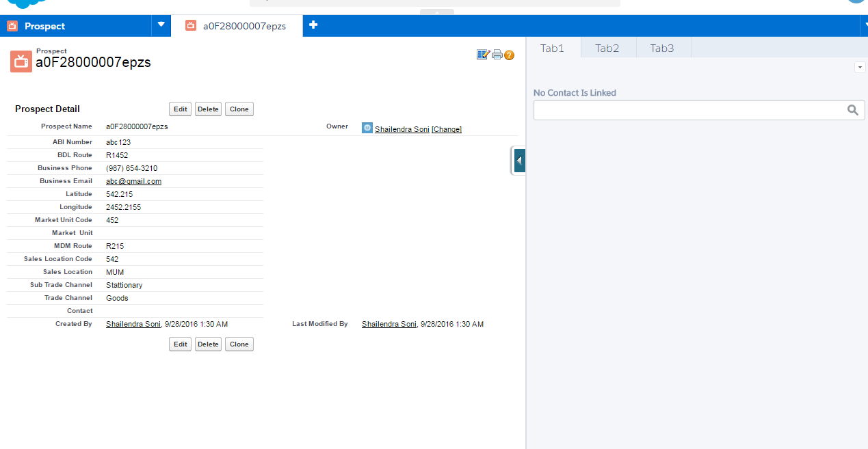The height and width of the screenshot is (449, 868).
Task: Click the 'No Contact Is Linked' text
Action: pyautogui.click(x=575, y=93)
